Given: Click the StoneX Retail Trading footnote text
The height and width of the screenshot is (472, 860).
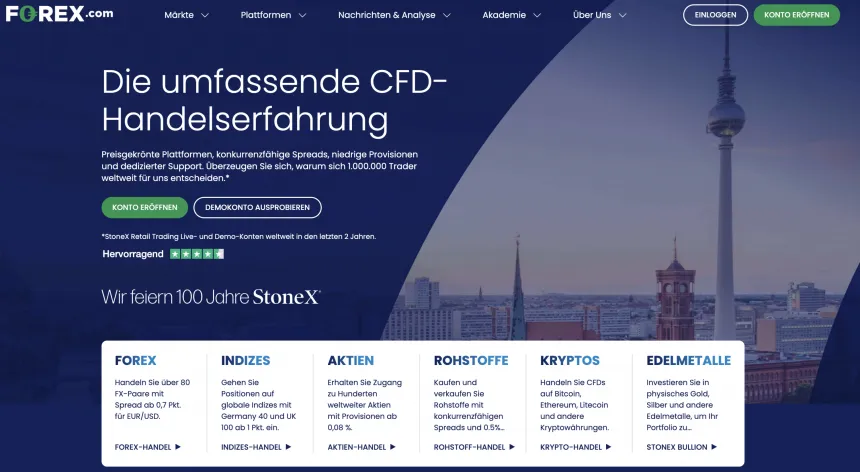Looking at the screenshot, I should 239,236.
